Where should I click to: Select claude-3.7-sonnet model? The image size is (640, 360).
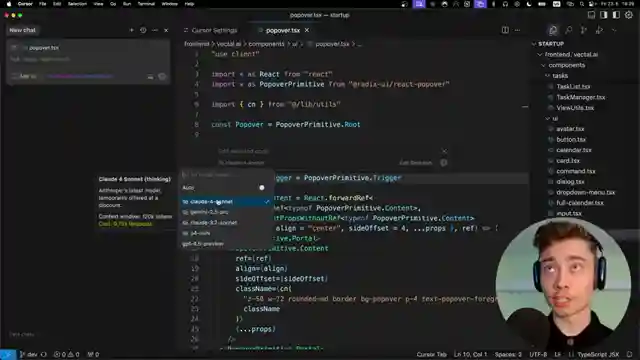coord(226,223)
